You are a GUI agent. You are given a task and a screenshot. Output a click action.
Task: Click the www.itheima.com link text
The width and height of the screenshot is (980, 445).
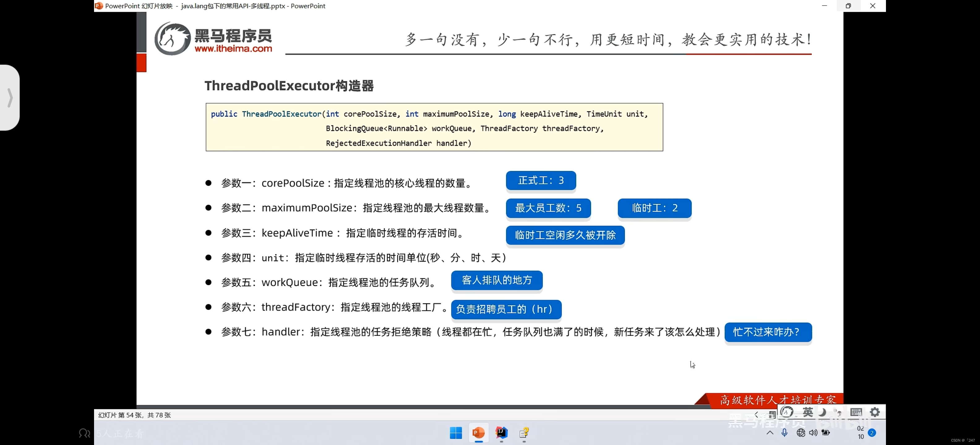pyautogui.click(x=233, y=49)
